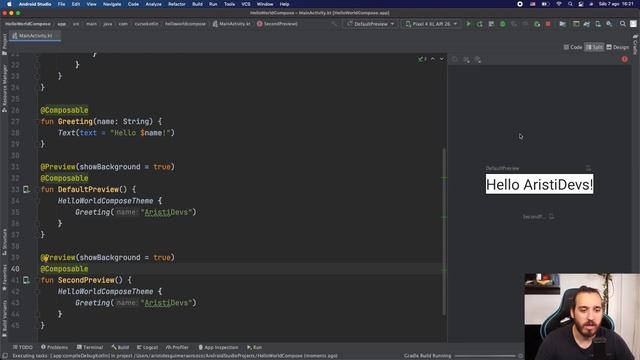640x360 pixels.
Task: Click the Greeting function name on line 27
Action: 75,121
